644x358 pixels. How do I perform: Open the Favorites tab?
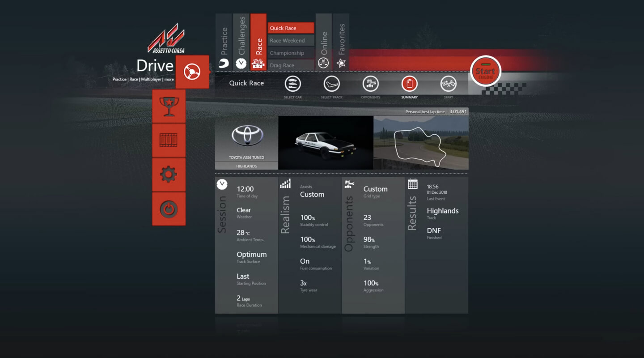point(341,42)
